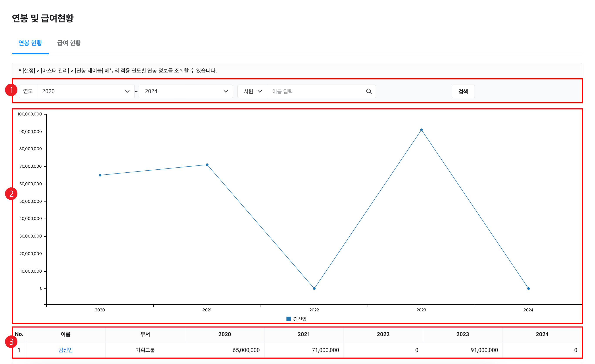Expand the 사원 search type dropdown

[x=252, y=91]
